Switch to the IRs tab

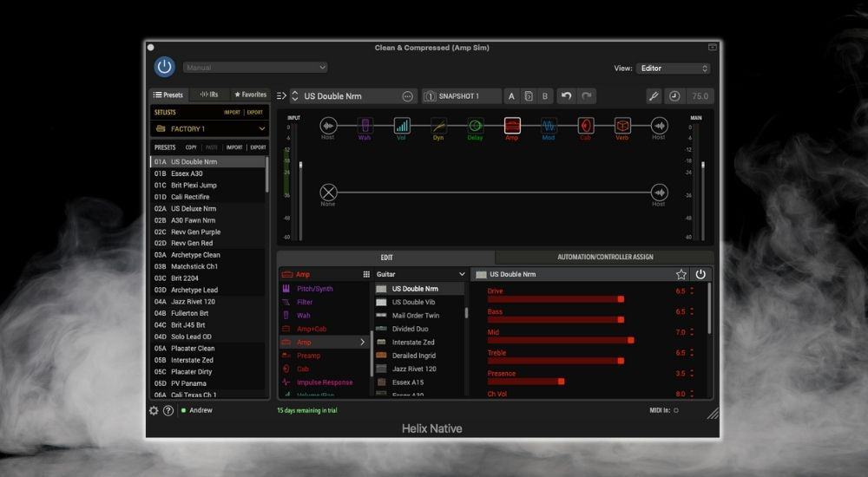209,95
